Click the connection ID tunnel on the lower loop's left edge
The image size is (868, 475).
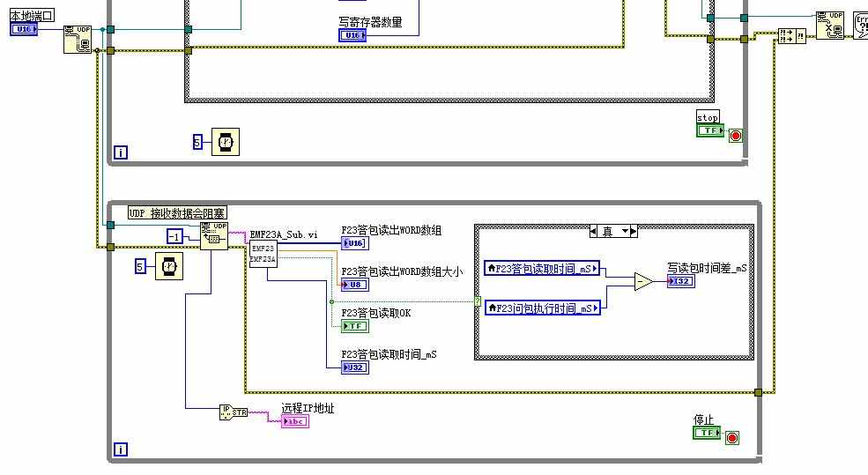[111, 226]
